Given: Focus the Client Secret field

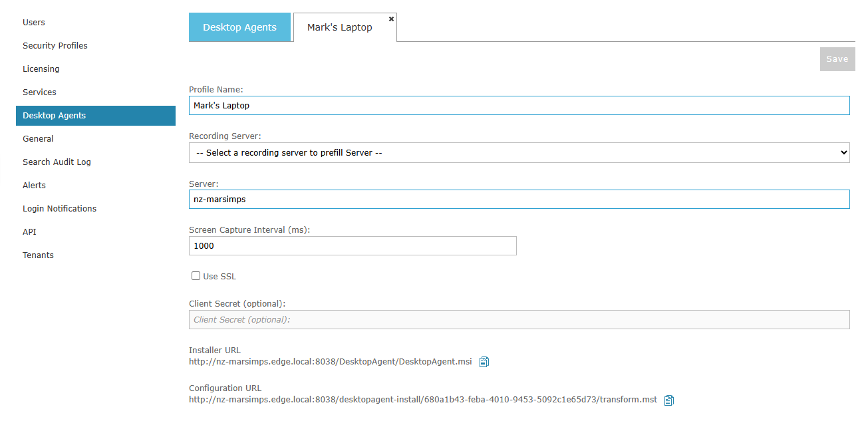Looking at the screenshot, I should pos(519,319).
